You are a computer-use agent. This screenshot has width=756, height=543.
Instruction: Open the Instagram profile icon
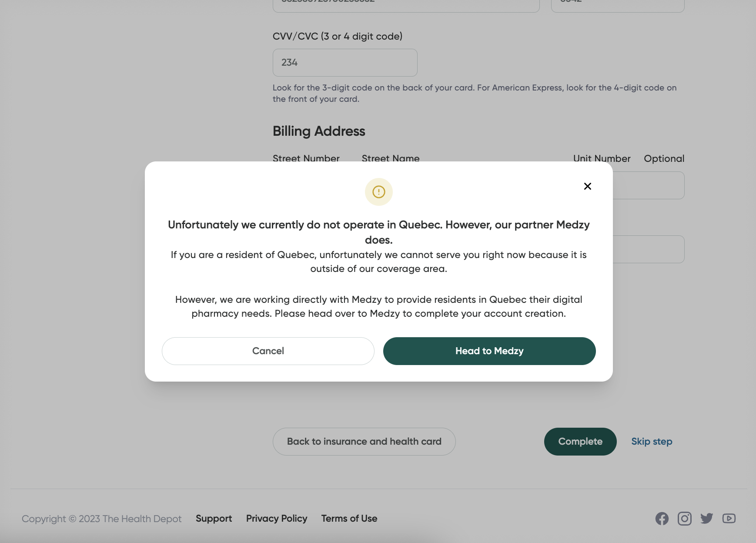[x=684, y=519]
